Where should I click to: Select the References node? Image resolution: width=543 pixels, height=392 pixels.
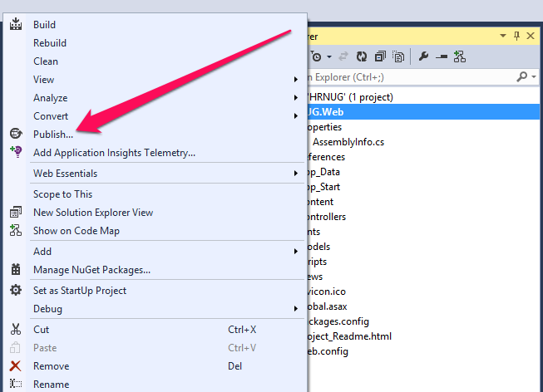point(326,157)
